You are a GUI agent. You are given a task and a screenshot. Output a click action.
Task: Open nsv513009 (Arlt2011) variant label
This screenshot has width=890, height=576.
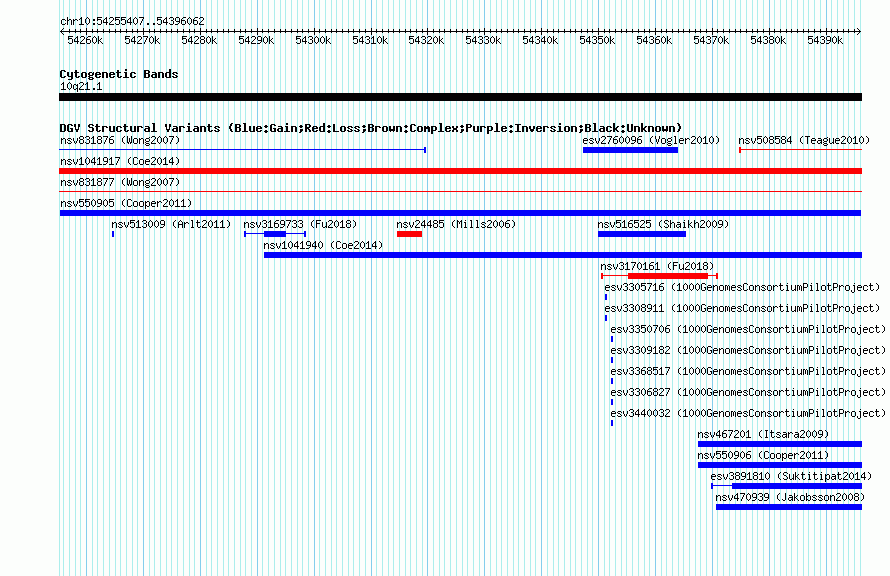(x=171, y=224)
